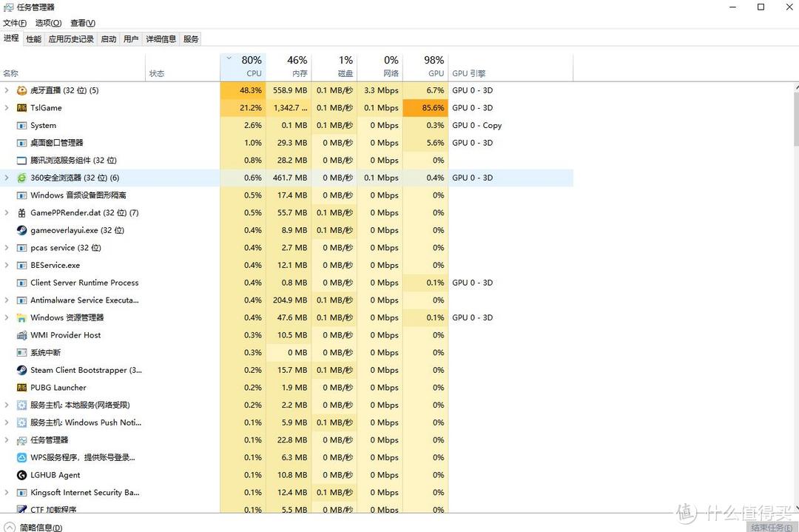Switch to the 应用历史记录 tab
This screenshot has width=799, height=532.
(71, 38)
